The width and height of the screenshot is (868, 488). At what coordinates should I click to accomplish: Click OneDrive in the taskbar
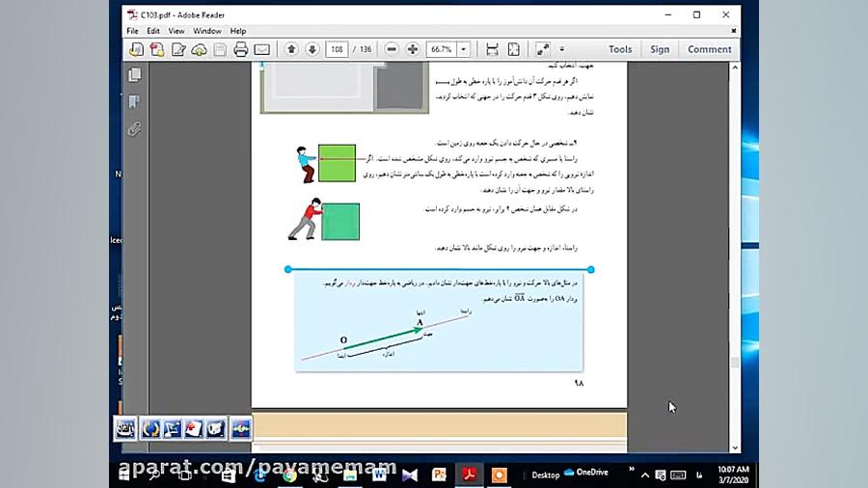[x=586, y=472]
